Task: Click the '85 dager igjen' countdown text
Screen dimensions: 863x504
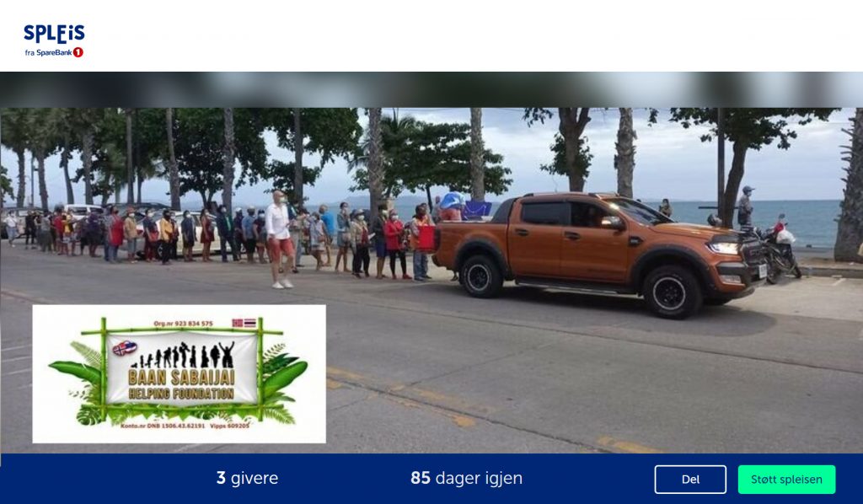Action: (x=466, y=478)
